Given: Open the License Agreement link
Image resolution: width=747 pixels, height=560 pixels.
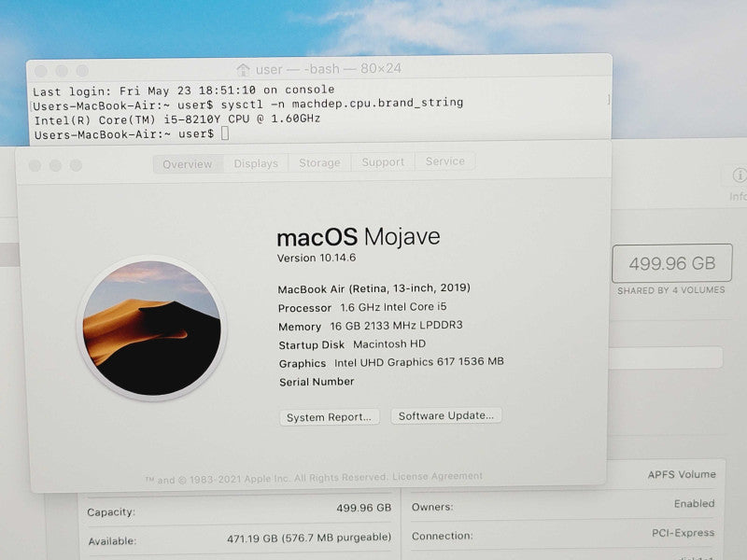Looking at the screenshot, I should tap(437, 476).
